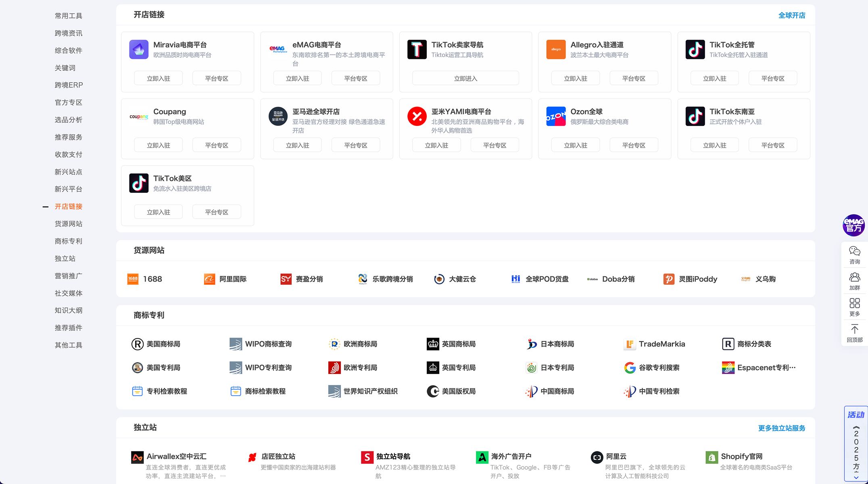Click the 赛盈分销 red icon
Screen dimensions: 868x484
point(286,279)
